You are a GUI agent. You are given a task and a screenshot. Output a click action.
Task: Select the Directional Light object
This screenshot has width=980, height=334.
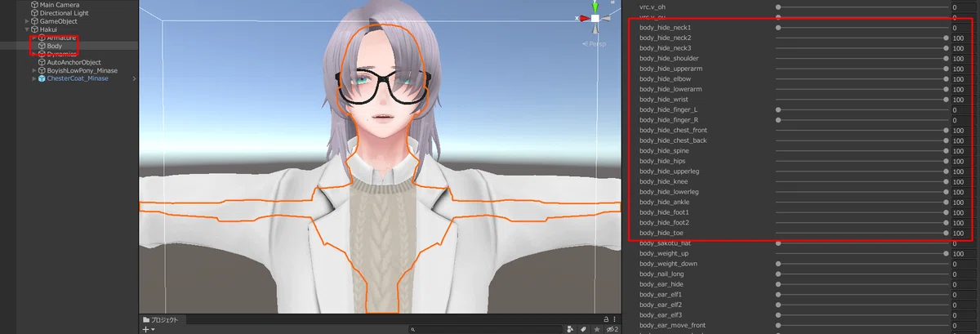[64, 13]
